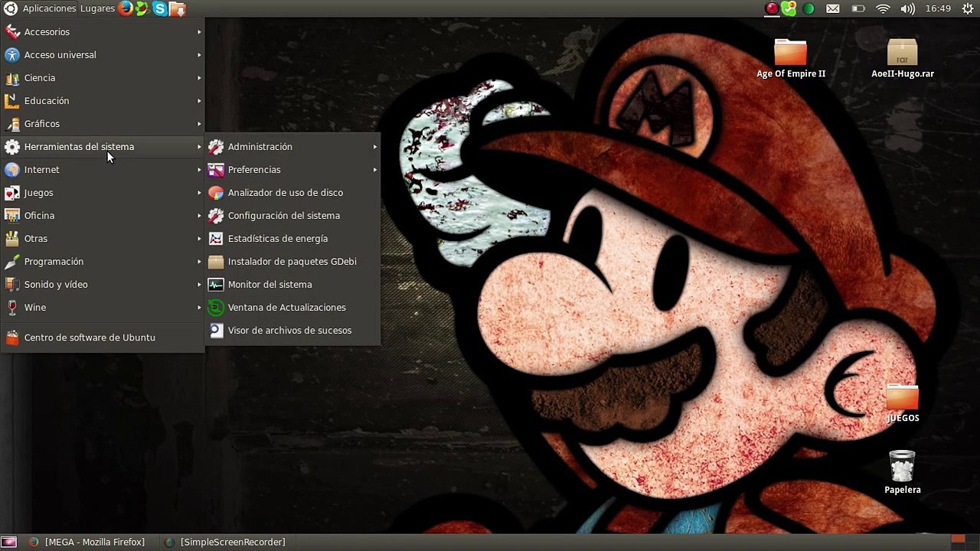The width and height of the screenshot is (980, 551).
Task: Open Analizador de uso de disco
Action: point(285,193)
